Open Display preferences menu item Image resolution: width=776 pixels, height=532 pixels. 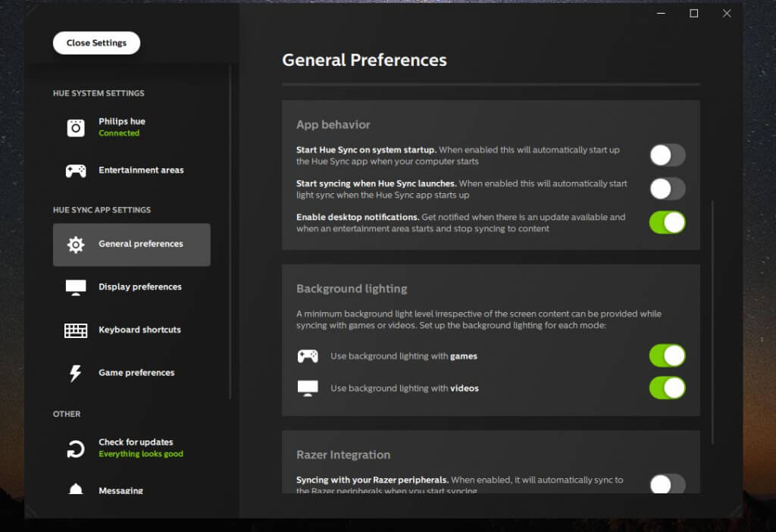pyautogui.click(x=140, y=287)
